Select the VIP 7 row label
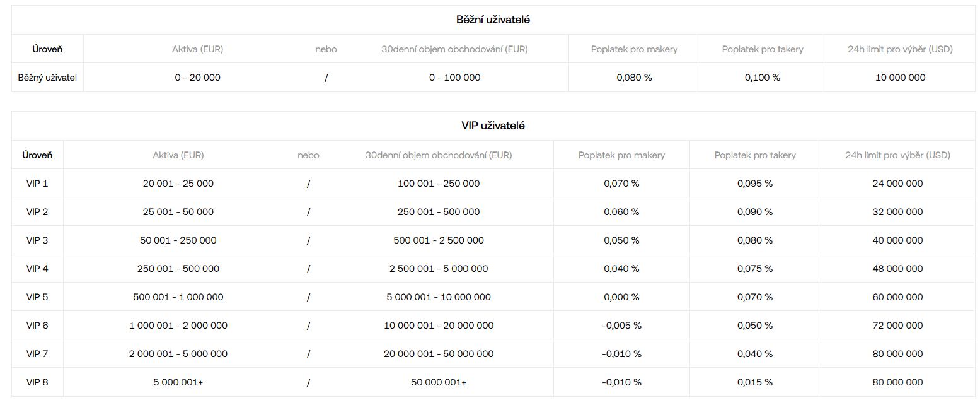 click(37, 354)
